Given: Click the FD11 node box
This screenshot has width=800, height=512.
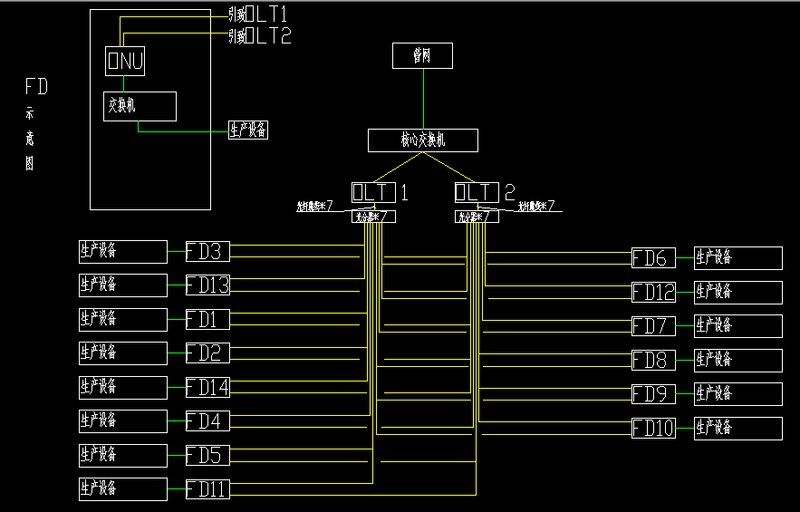Looking at the screenshot, I should pos(208,490).
